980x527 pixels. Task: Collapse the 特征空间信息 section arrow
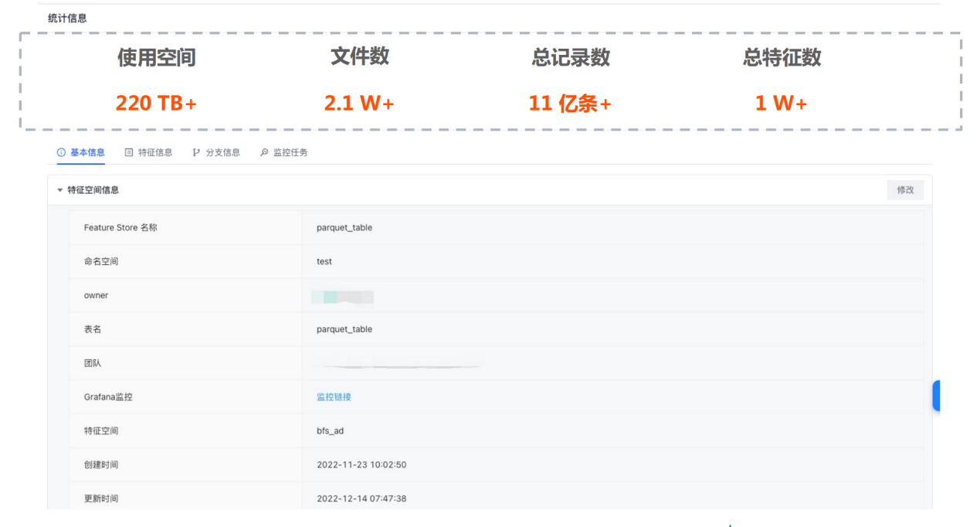(x=60, y=190)
